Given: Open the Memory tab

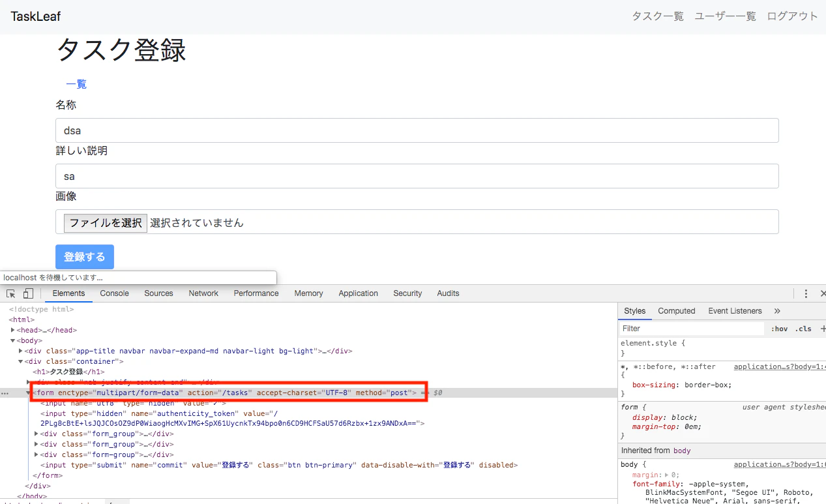Looking at the screenshot, I should tap(308, 293).
